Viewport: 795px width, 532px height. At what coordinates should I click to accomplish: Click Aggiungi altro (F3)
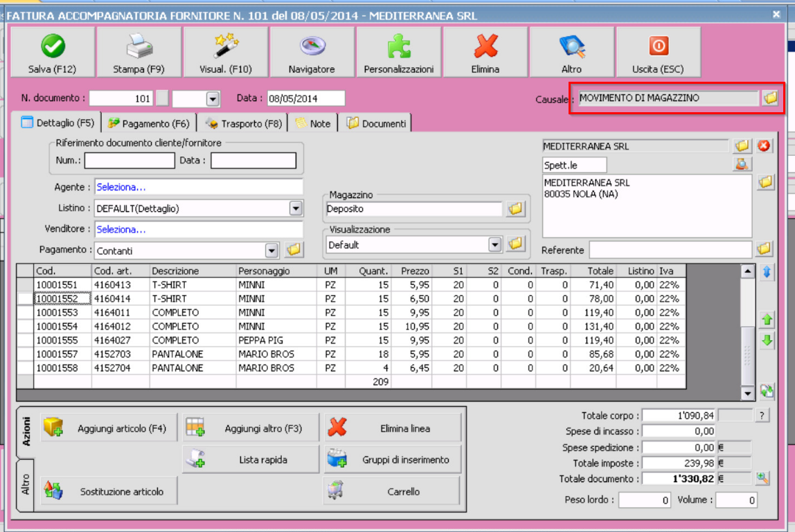(251, 428)
